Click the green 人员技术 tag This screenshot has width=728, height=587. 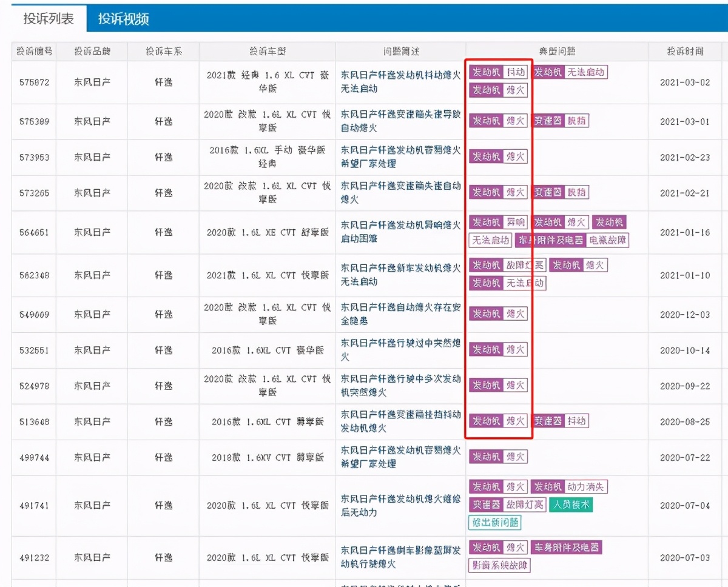pyautogui.click(x=571, y=505)
